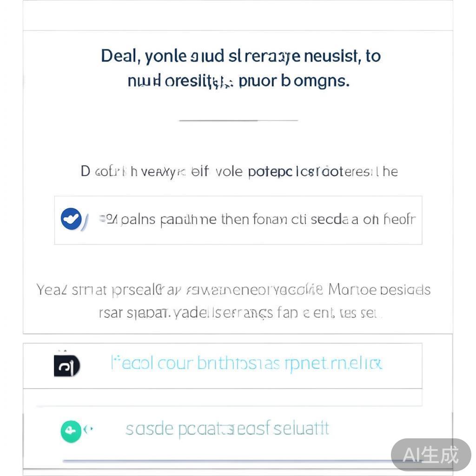Click the black square icon beside 'ecol cour'

66,366
